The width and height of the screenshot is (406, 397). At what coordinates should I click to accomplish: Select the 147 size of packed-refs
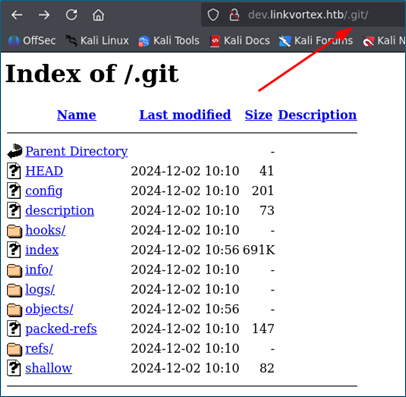point(263,329)
